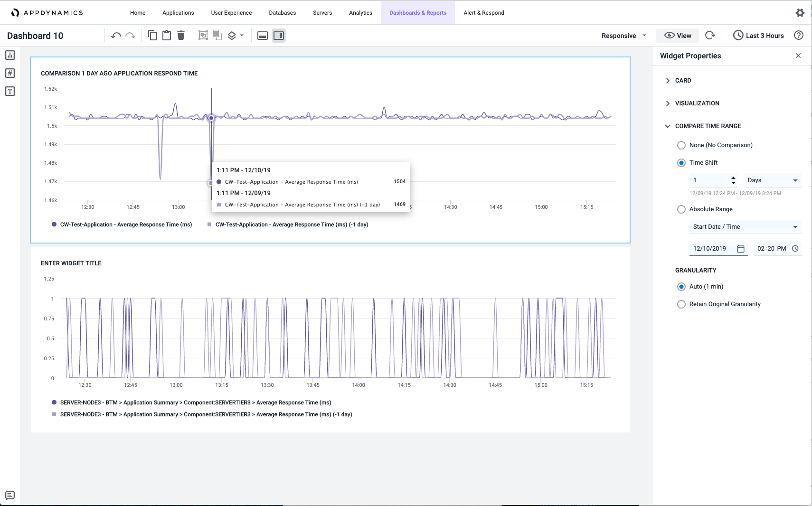Go to the Home tab
This screenshot has width=812, height=506.
pos(138,13)
